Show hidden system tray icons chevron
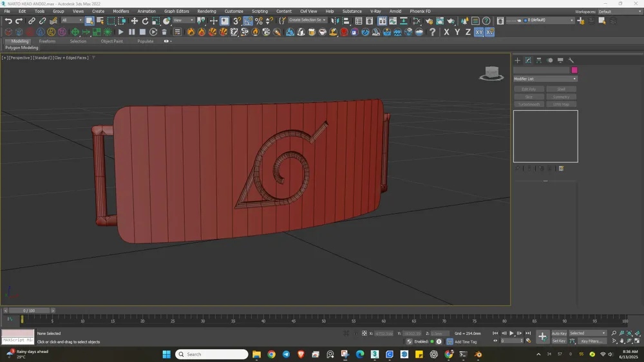Image resolution: width=644 pixels, height=362 pixels. click(538, 354)
